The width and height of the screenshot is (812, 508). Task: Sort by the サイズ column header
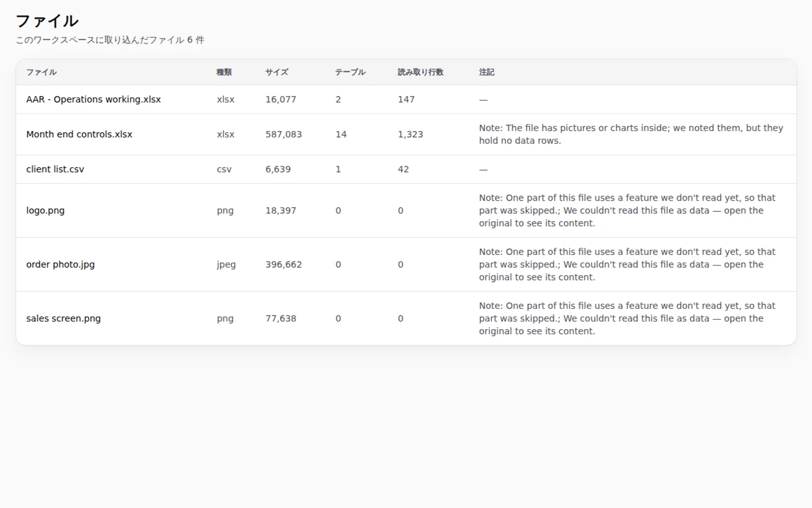[277, 72]
